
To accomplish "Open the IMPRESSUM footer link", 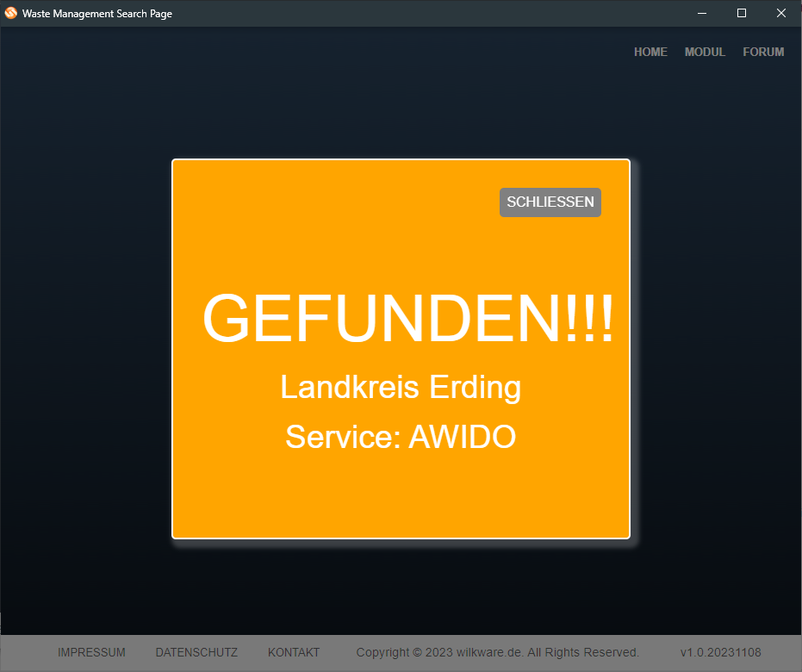I will (x=91, y=652).
